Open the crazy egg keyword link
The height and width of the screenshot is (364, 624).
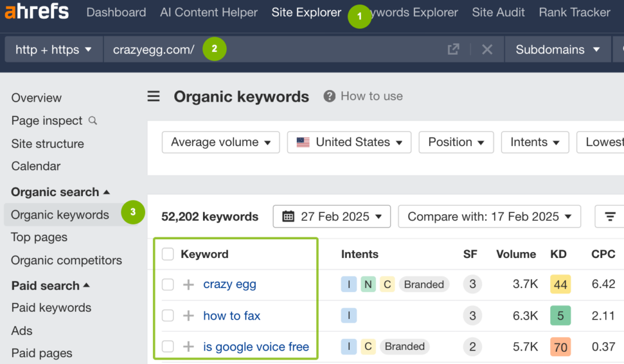click(x=230, y=284)
